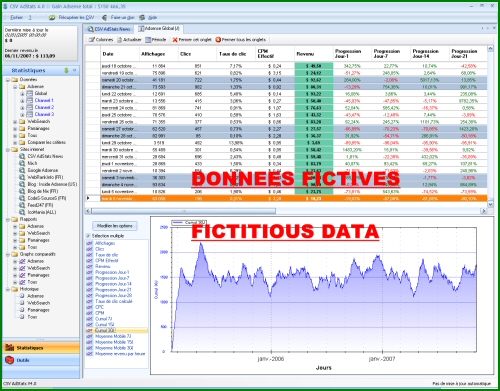Screen dimensions: 500x391
Task: Select Moyenne revenu par heure series
Action: coord(120,354)
